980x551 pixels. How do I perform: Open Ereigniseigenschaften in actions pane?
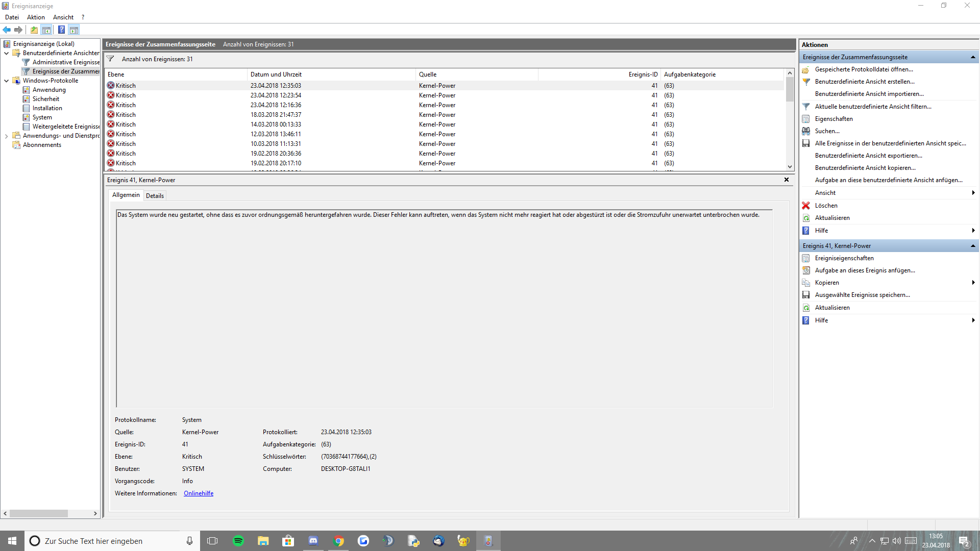click(x=844, y=258)
